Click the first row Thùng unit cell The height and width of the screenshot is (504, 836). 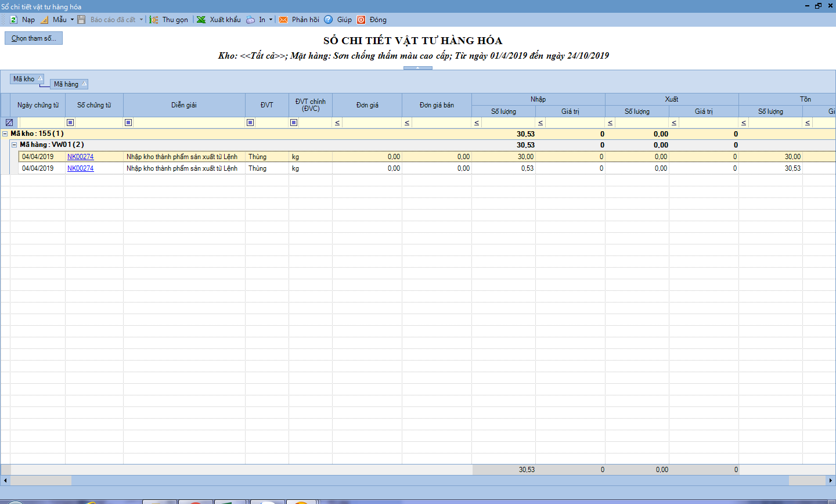267,157
